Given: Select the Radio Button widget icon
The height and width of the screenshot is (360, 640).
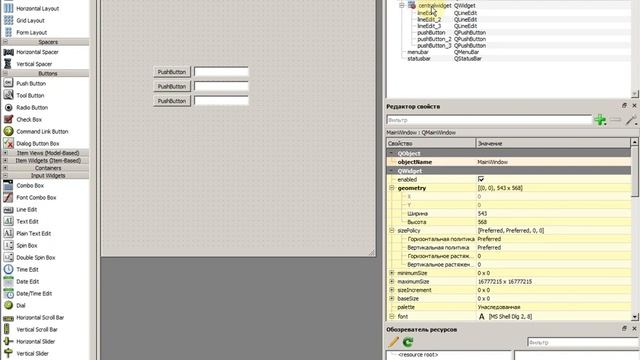Looking at the screenshot, I should [8, 107].
